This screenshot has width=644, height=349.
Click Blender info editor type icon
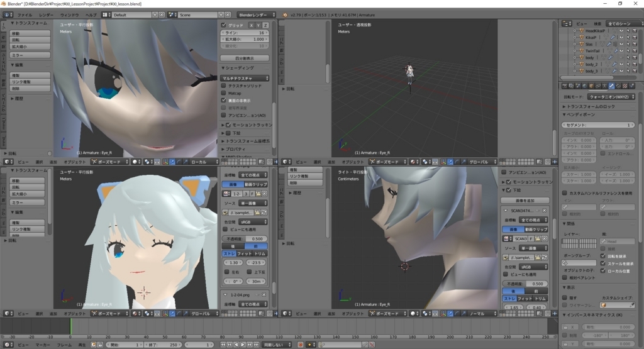point(8,15)
